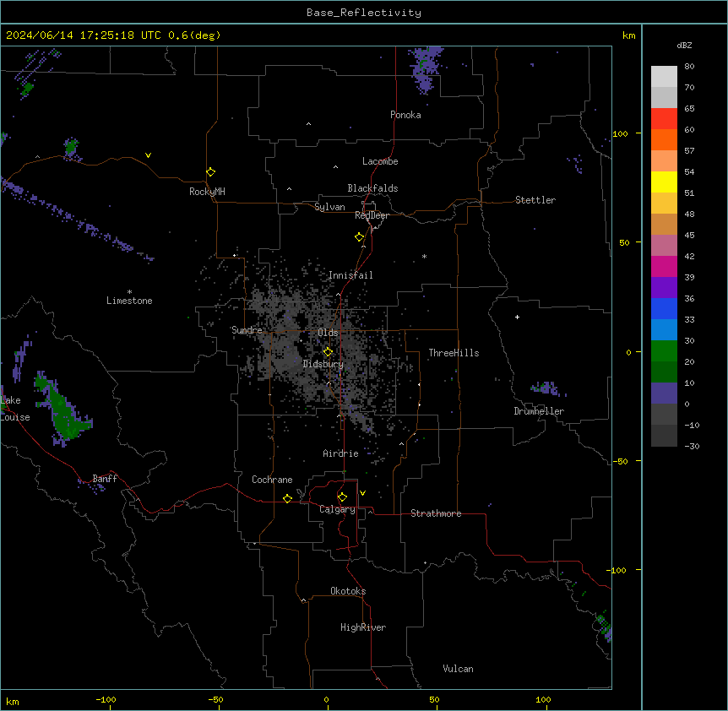The image size is (728, 711).
Task: Click the HighRiver label
Action: point(363,627)
